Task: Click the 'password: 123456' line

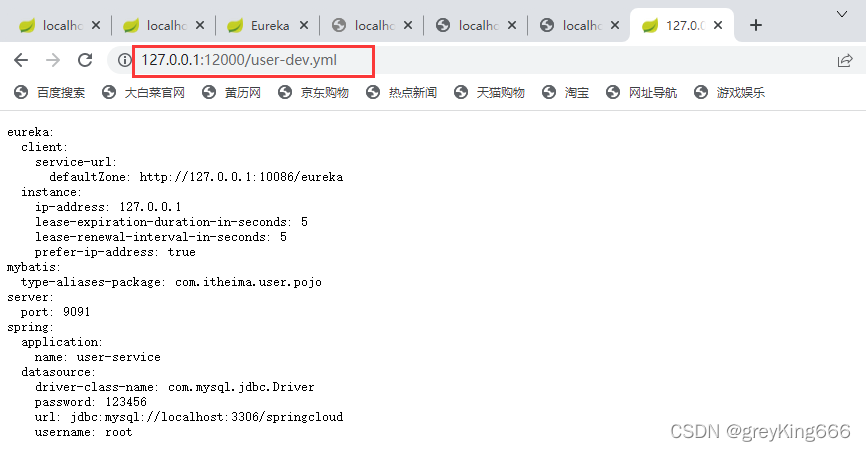Action: click(91, 402)
